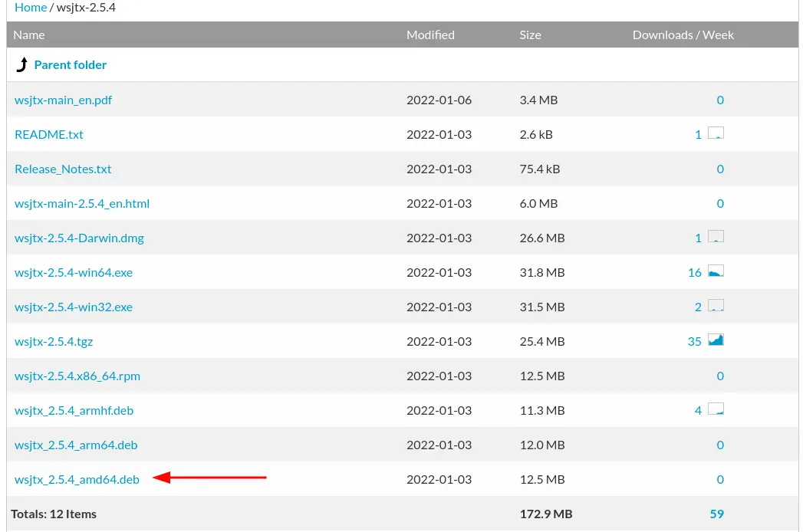View download stats chart for armhf.deb
The height and width of the screenshot is (532, 803).
pos(716,409)
